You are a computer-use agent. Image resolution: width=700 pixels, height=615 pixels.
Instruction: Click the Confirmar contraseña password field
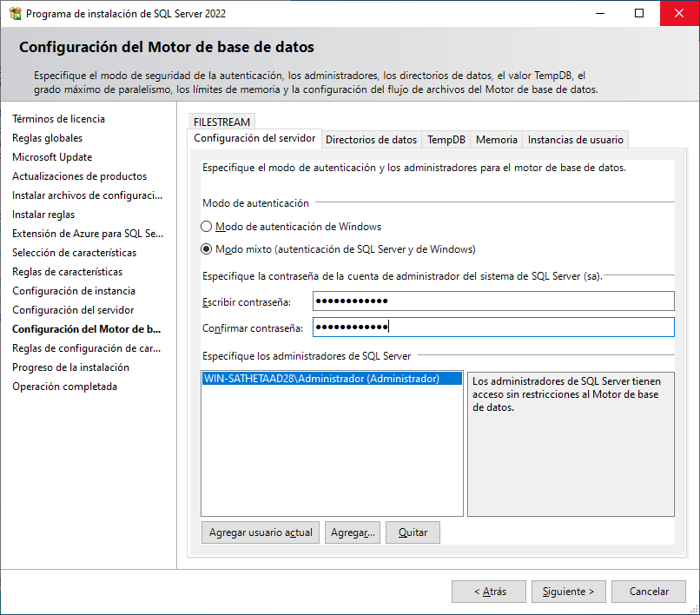pos(493,327)
